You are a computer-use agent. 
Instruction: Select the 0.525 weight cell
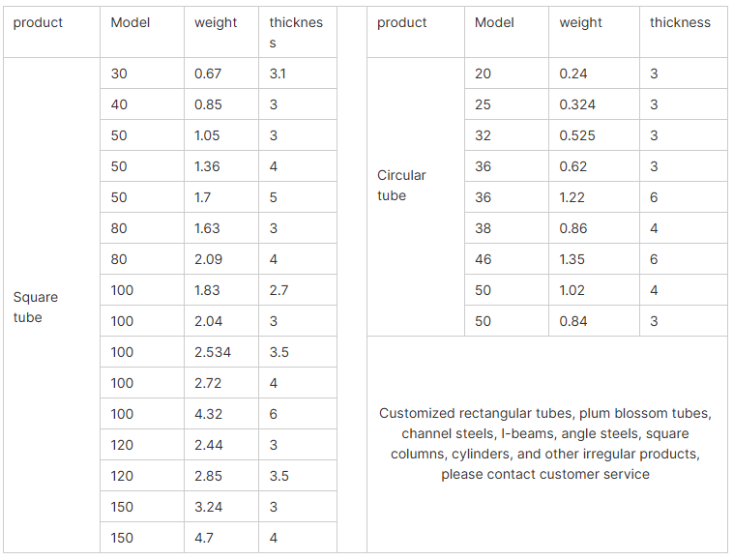tap(594, 135)
